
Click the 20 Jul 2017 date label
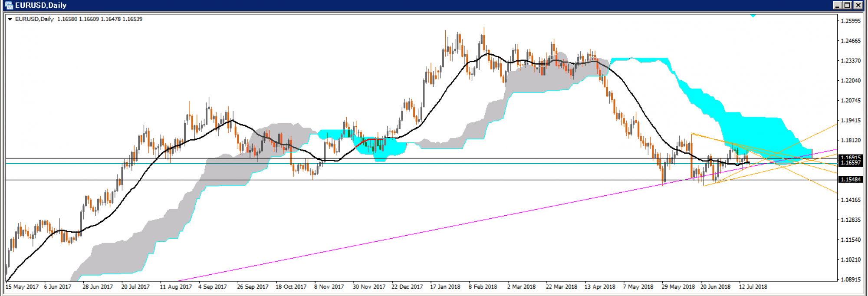point(135,287)
